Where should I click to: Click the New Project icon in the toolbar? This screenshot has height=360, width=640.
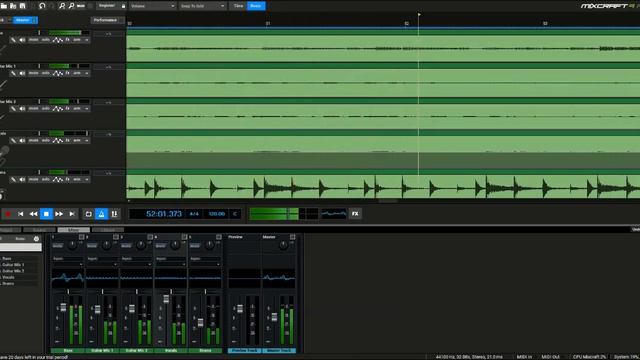pos(4,6)
